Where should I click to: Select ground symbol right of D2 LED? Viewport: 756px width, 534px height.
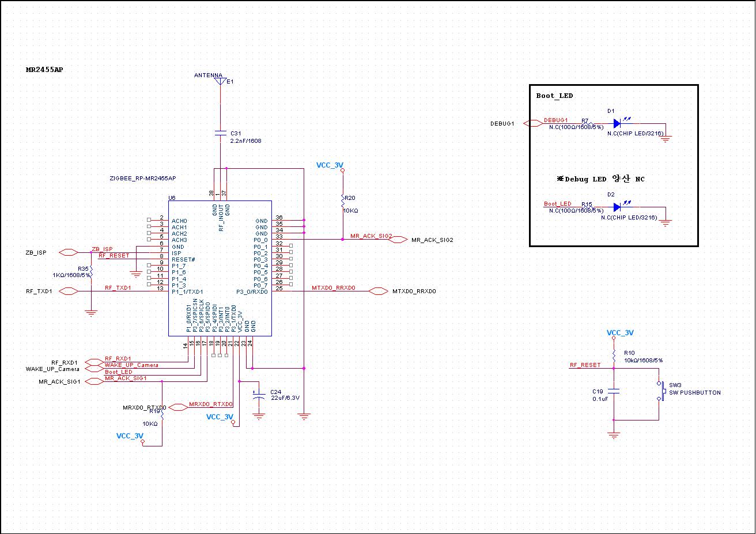pos(666,222)
